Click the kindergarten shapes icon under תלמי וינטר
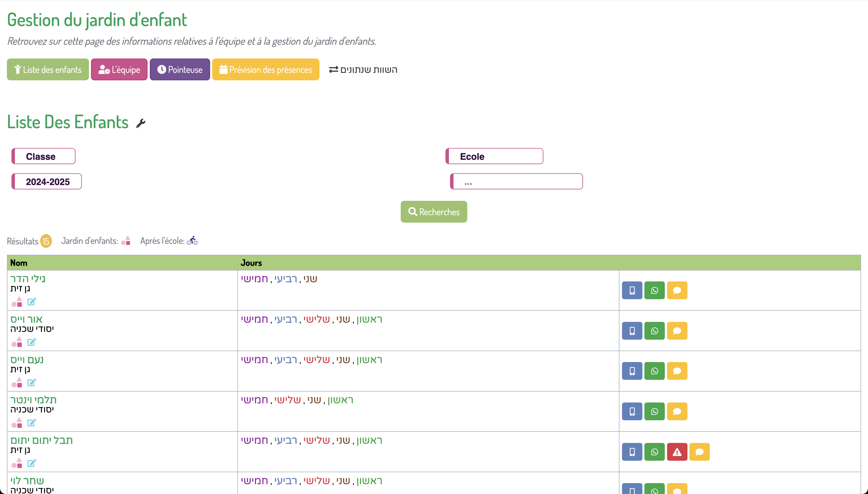Image resolution: width=868 pixels, height=494 pixels. [17, 423]
